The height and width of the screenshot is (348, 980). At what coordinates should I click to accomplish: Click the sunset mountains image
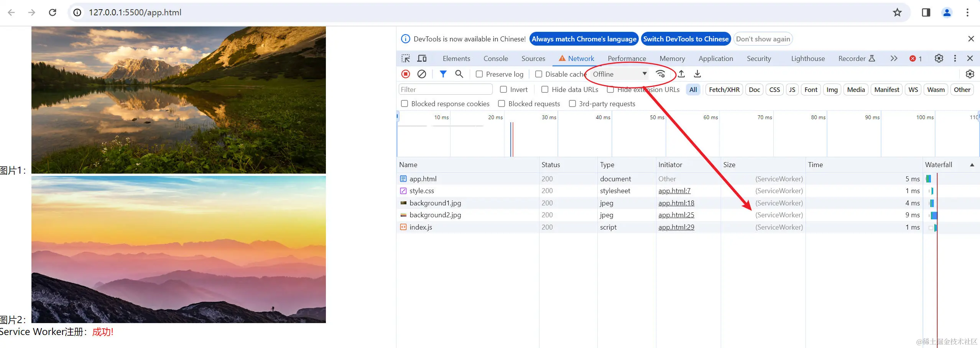click(179, 250)
